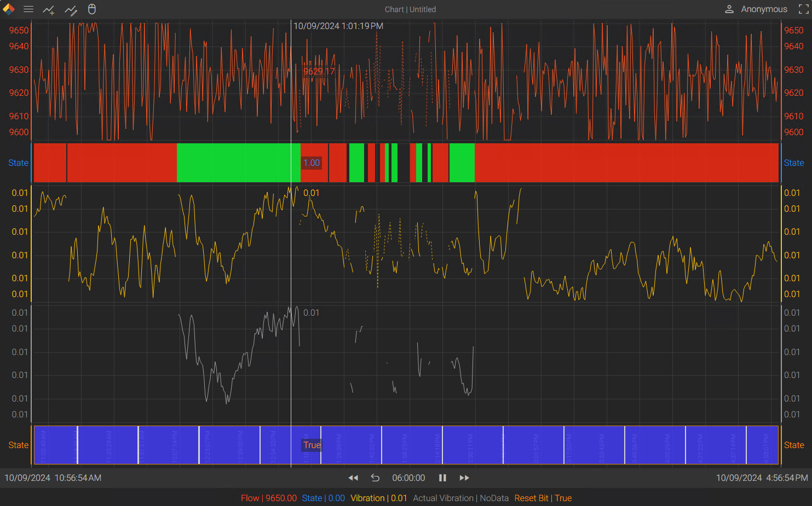Step the chart backward in time
The width and height of the screenshot is (812, 506).
coord(353,478)
